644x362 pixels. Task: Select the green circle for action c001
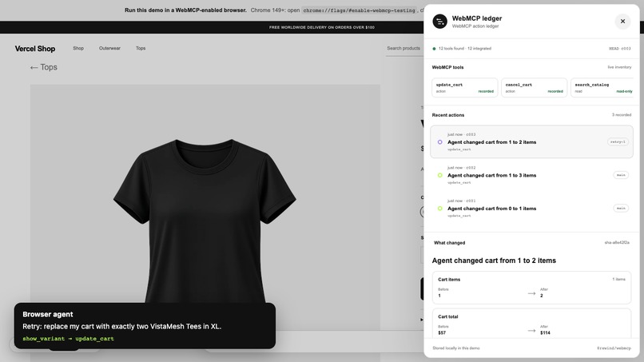[x=440, y=209]
